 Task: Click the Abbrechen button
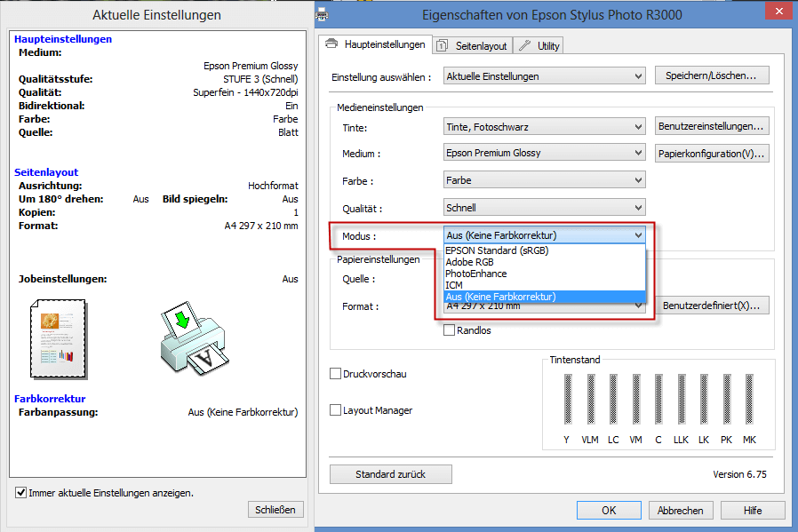[681, 510]
